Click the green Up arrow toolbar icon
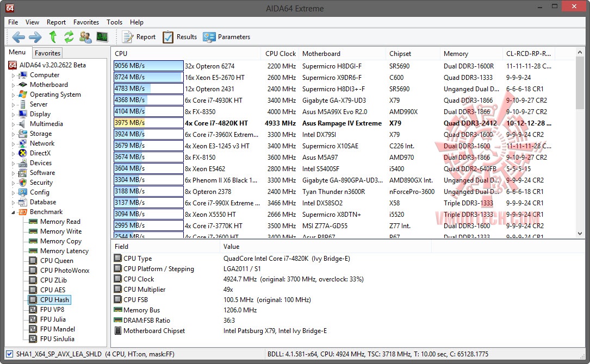 coord(53,37)
